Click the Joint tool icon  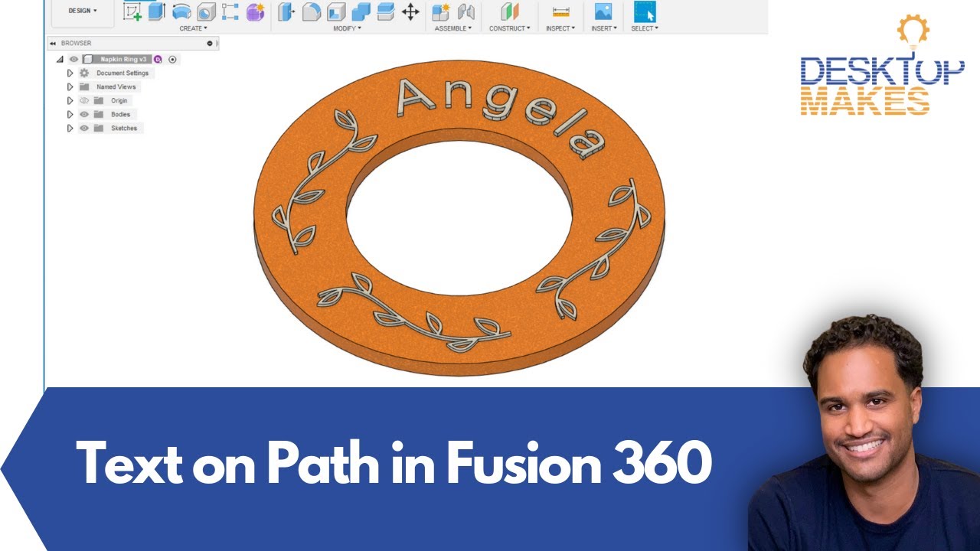point(465,11)
